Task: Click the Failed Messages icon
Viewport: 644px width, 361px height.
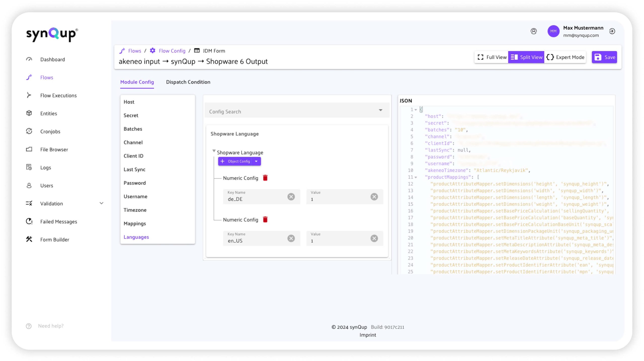Action: (x=29, y=222)
